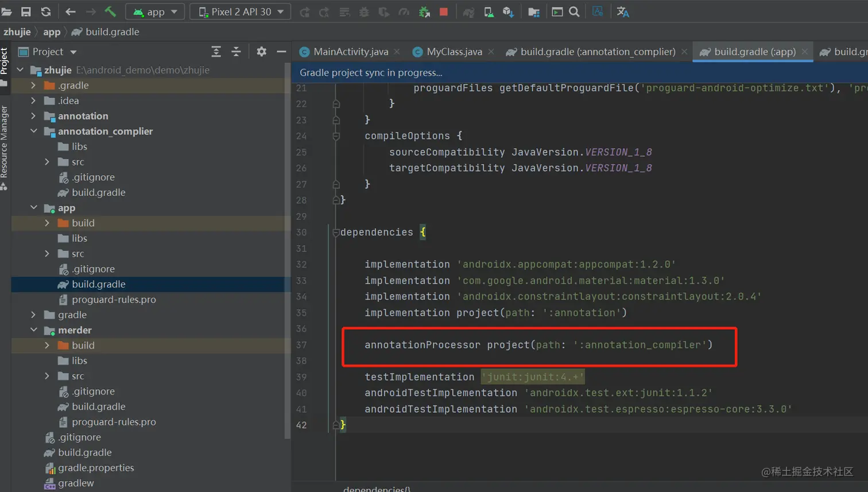The height and width of the screenshot is (492, 868).
Task: Open the Pixel 2 API 30 device dropdown
Action: tap(240, 11)
